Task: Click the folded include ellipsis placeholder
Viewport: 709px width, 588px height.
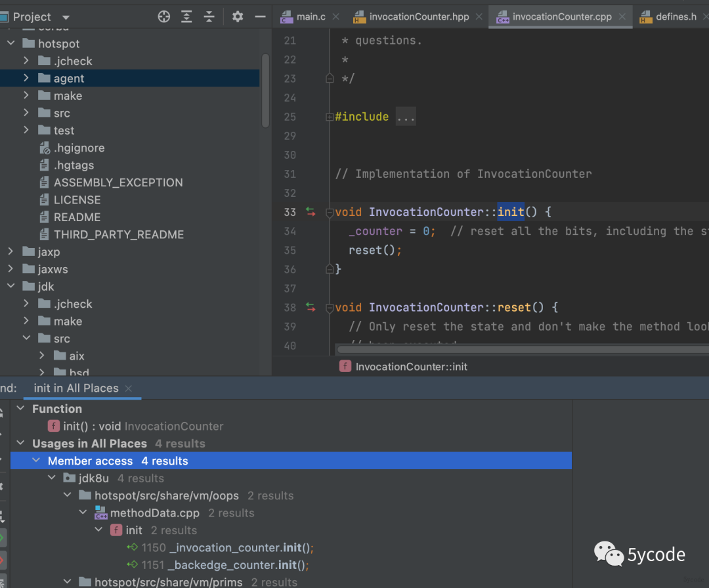Action: click(x=406, y=117)
